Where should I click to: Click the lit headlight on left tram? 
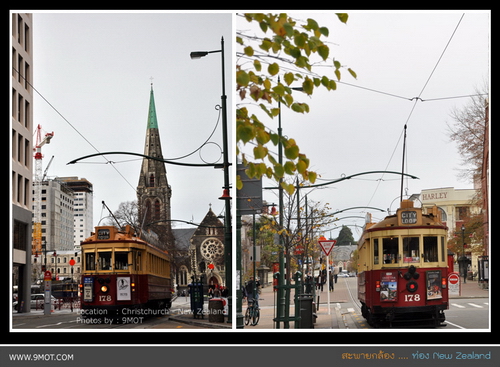tap(104, 288)
